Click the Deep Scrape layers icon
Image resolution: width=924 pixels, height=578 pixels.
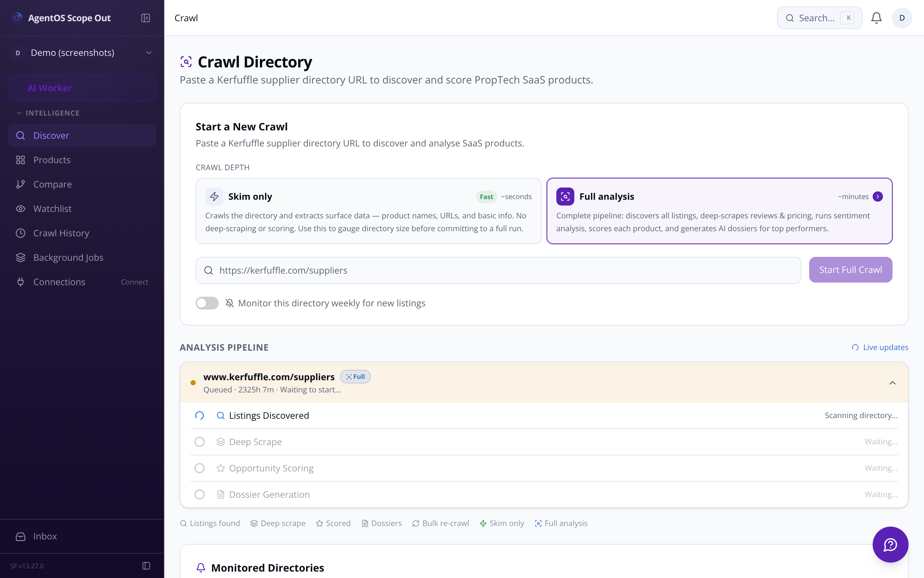221,442
